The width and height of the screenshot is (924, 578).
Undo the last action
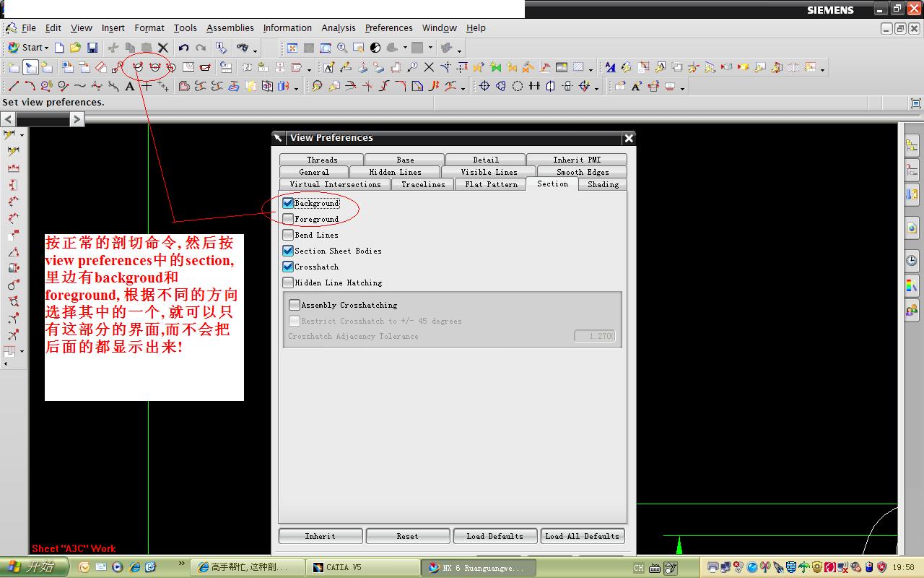click(183, 48)
